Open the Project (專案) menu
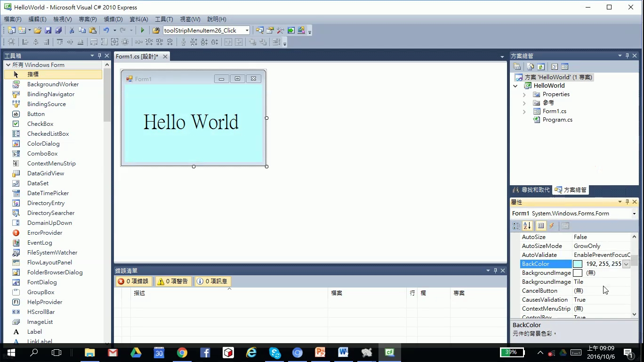 (88, 19)
